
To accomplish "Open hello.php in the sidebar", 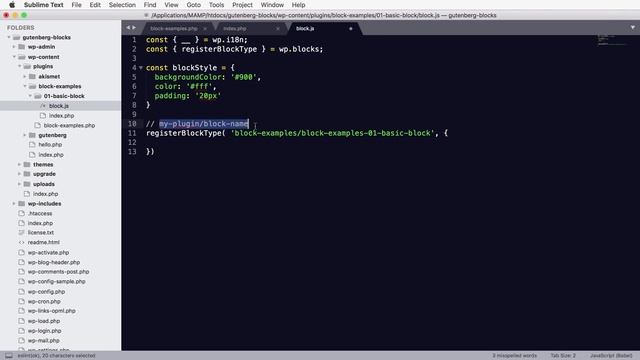I will (50, 145).
